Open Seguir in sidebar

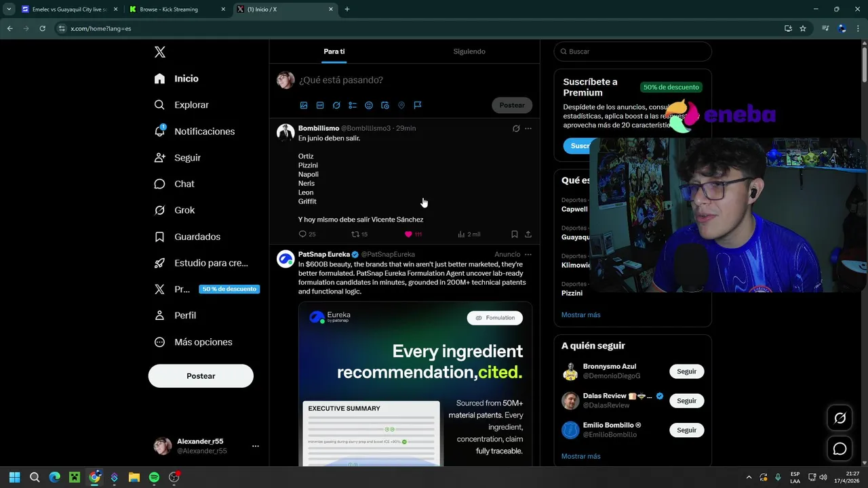[177, 157]
